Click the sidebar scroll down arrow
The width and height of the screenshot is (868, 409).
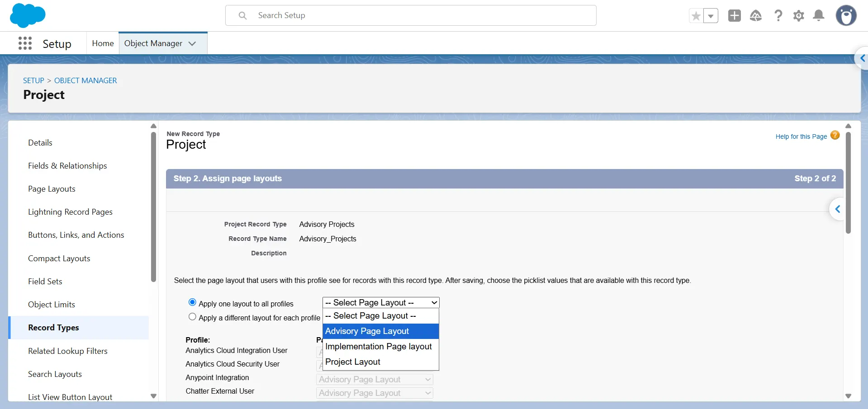tap(153, 396)
